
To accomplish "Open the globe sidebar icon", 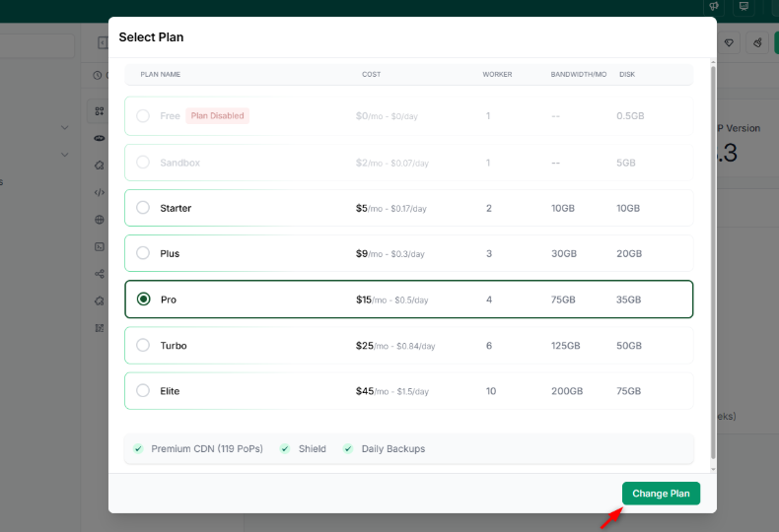I will 100,220.
